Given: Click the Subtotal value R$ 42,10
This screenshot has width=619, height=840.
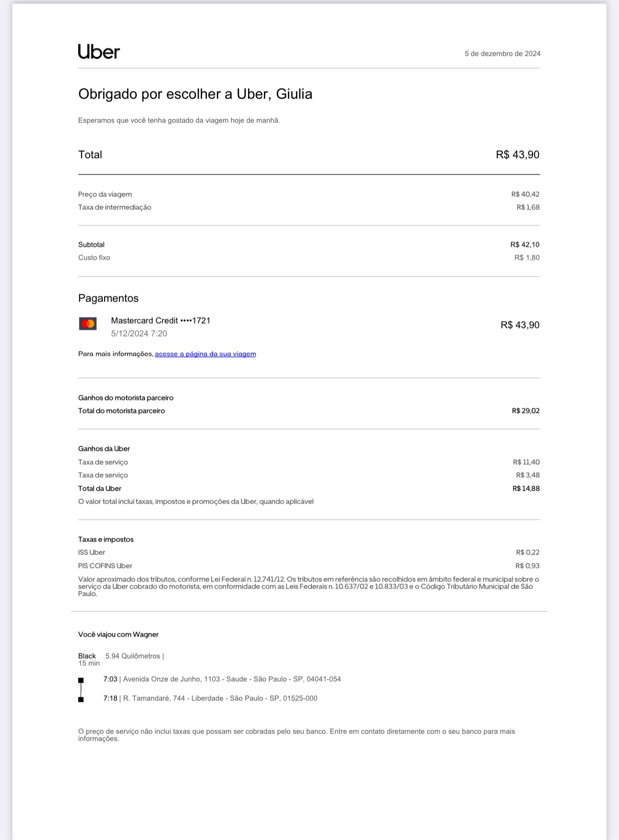Looking at the screenshot, I should pyautogui.click(x=524, y=245).
